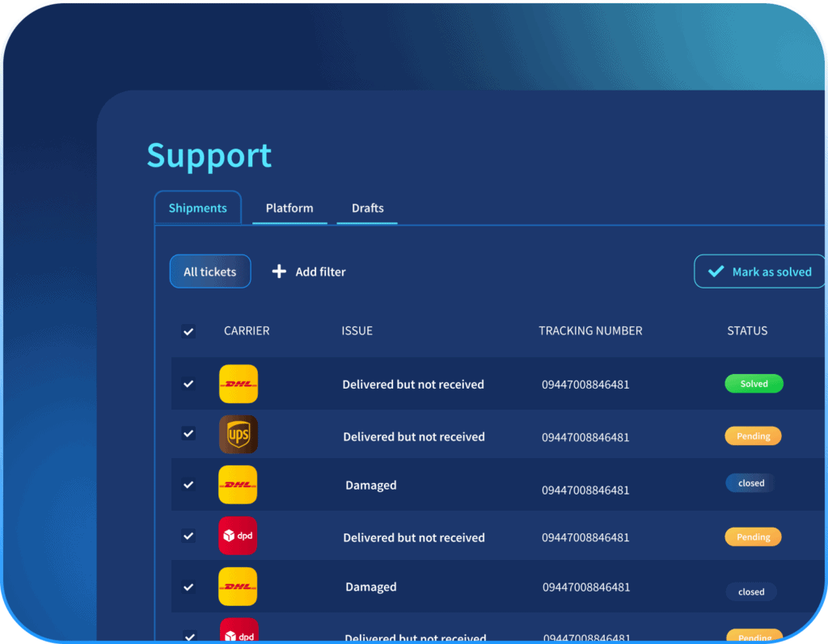
Task: Open issue text in Solved DHL row
Action: 413,385
